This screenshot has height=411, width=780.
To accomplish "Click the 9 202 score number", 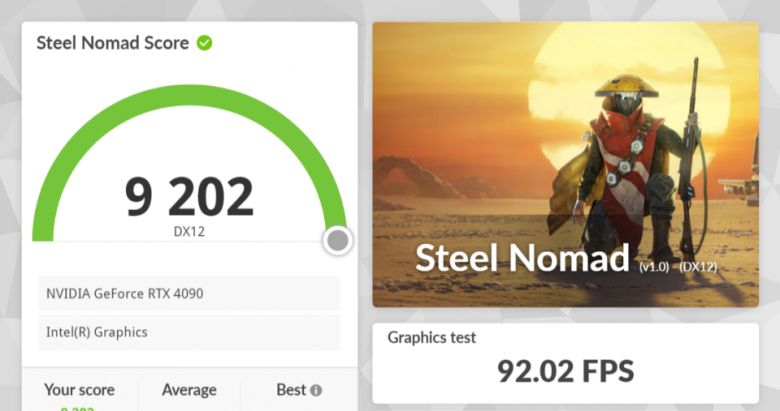I will (189, 196).
